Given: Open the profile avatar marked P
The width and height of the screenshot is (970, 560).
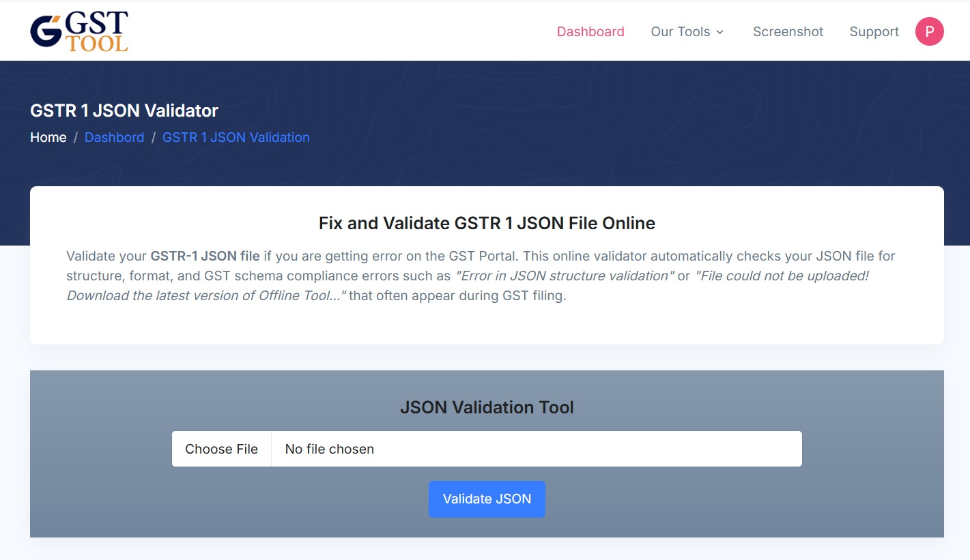Looking at the screenshot, I should [x=929, y=31].
